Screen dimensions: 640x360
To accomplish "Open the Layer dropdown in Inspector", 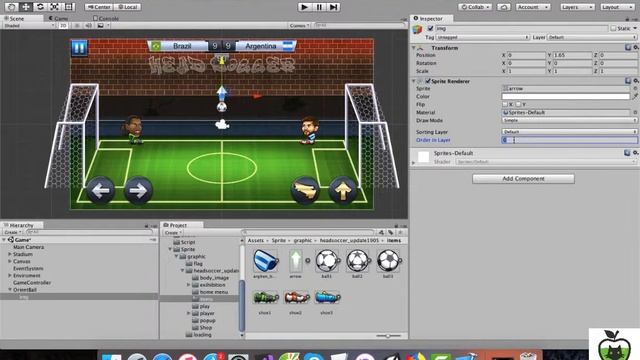I will tap(592, 37).
